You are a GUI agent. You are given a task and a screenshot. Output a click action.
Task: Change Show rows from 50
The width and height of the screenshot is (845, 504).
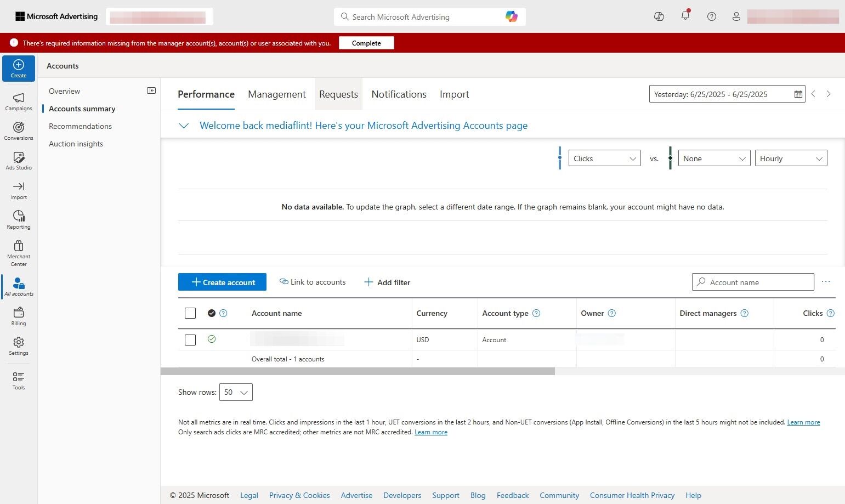coord(235,392)
